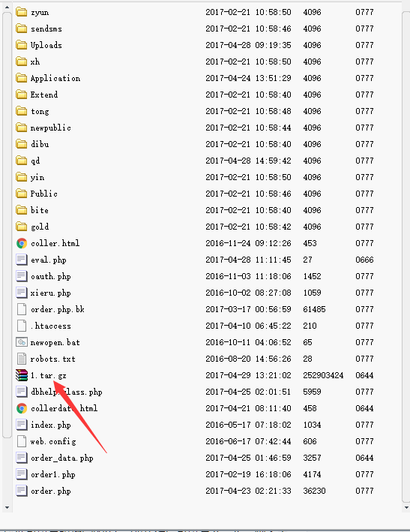The height and width of the screenshot is (532, 410).
Task: Select the file name order1.php
Action: coord(53,475)
